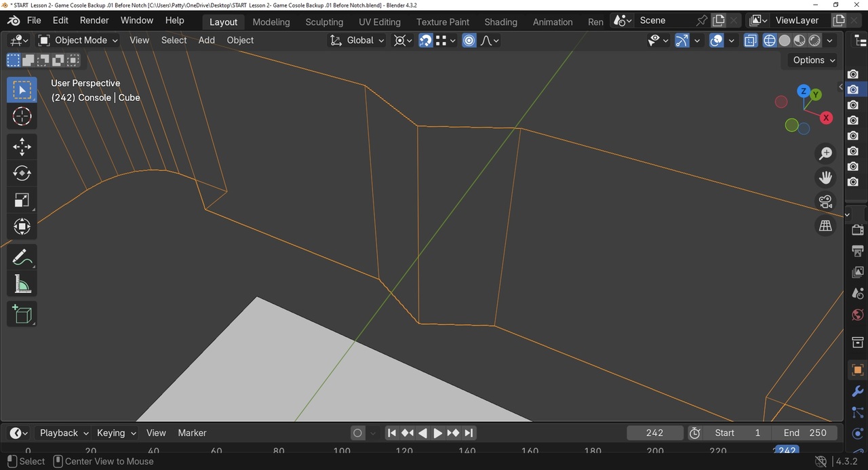Toggle snapping magnet
The image size is (868, 470).
(x=425, y=40)
